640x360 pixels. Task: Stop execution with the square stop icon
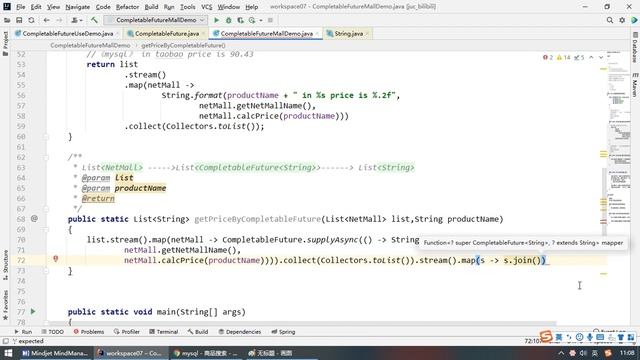270,20
